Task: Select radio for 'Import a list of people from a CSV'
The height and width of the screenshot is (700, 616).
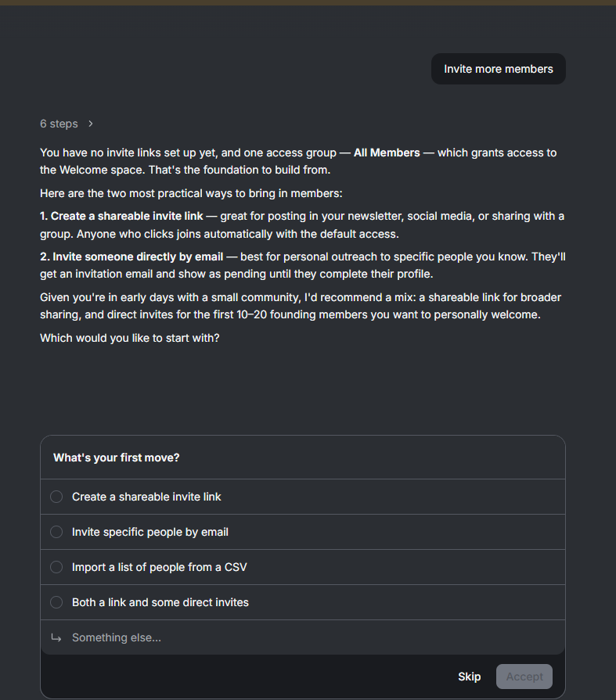Action: pyautogui.click(x=56, y=567)
